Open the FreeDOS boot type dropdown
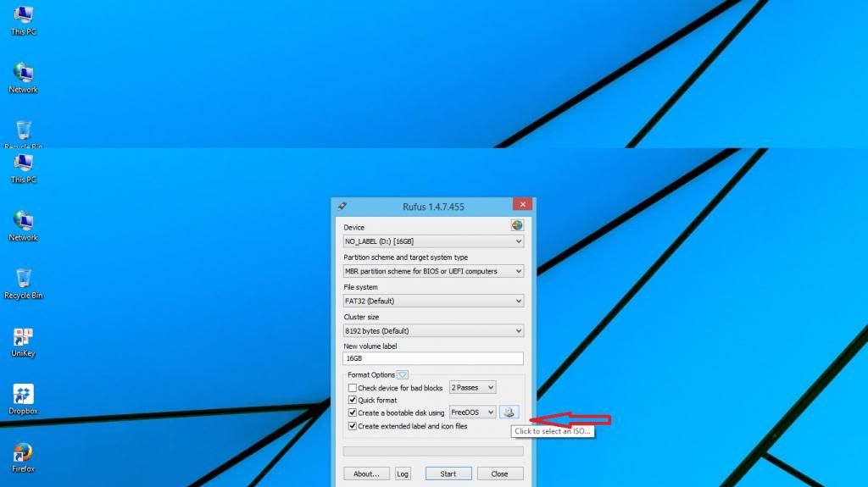The width and height of the screenshot is (868, 487). (472, 412)
